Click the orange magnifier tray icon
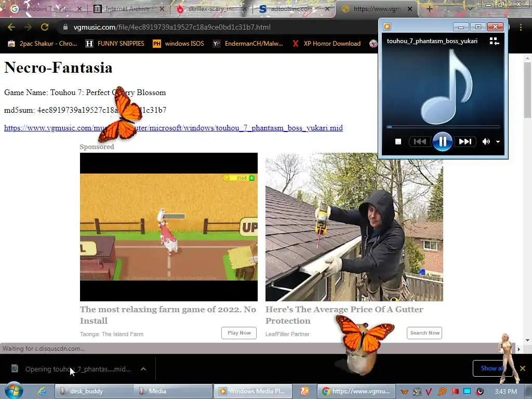 [442, 392]
